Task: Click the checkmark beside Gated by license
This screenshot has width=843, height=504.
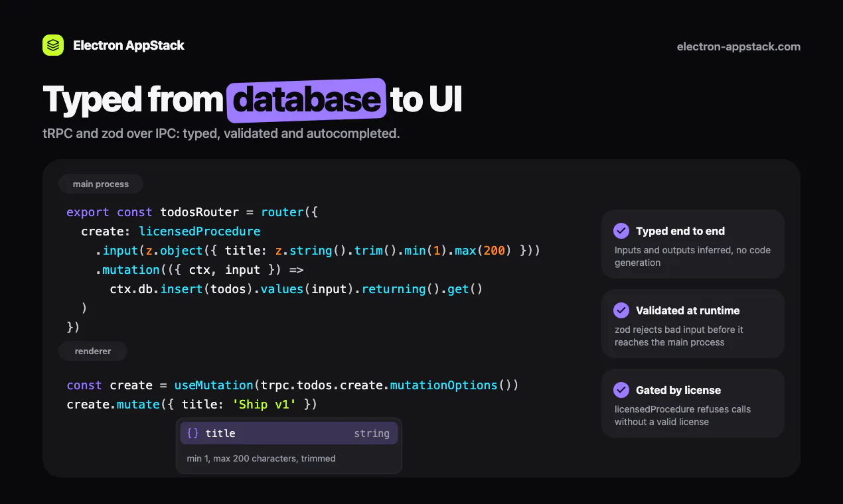Action: [x=621, y=390]
